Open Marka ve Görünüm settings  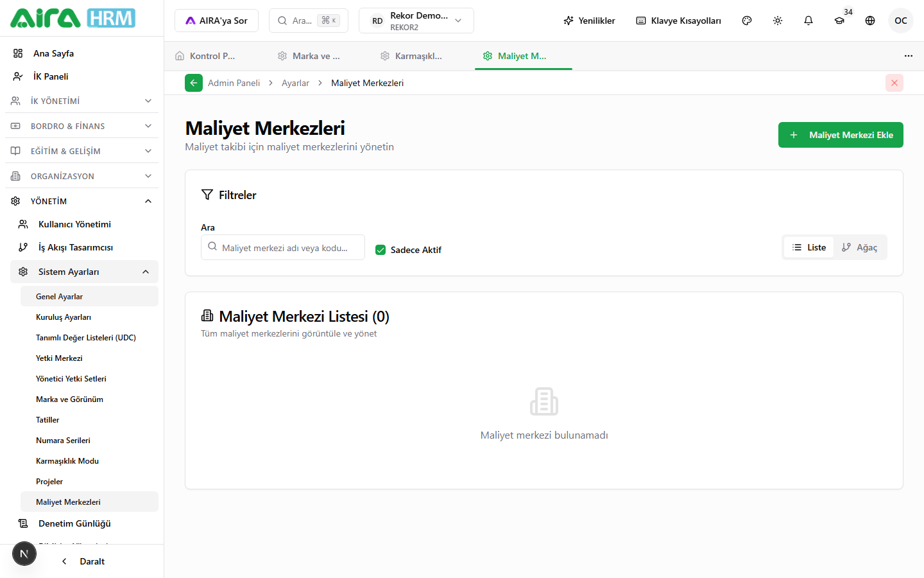pos(89,399)
